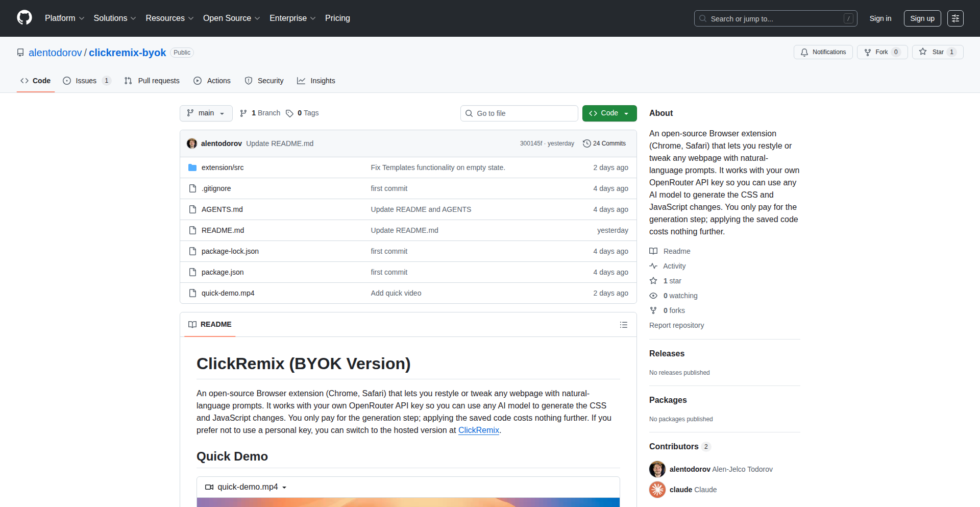
Task: Focus the Search or jump to field
Action: (776, 18)
